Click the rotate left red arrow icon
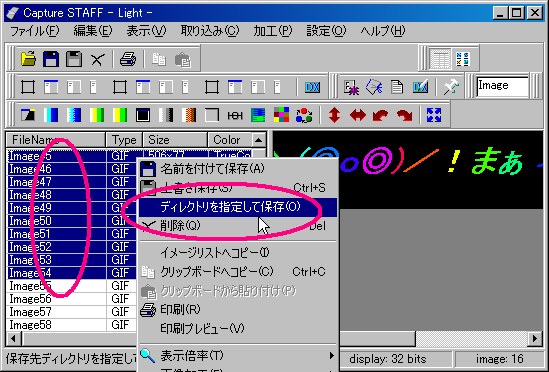Image resolution: width=549 pixels, height=372 pixels. coord(381,115)
